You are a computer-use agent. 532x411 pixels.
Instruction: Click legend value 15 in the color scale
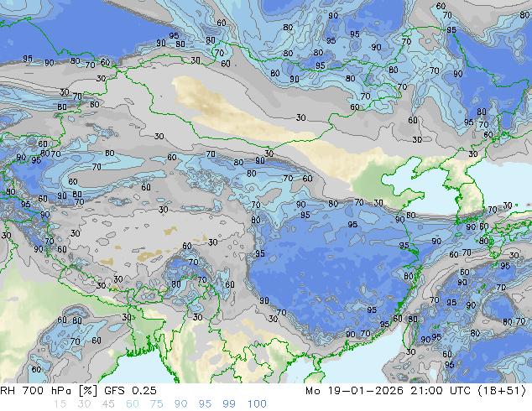[60, 404]
